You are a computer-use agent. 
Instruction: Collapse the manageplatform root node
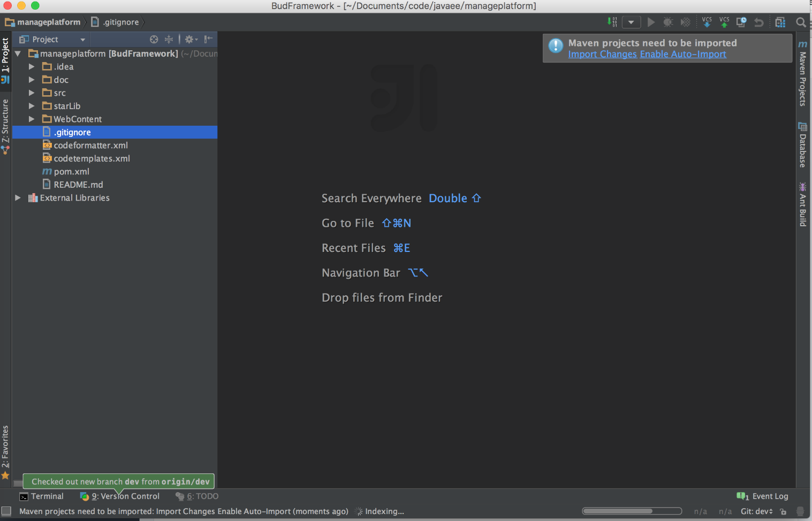coord(18,53)
